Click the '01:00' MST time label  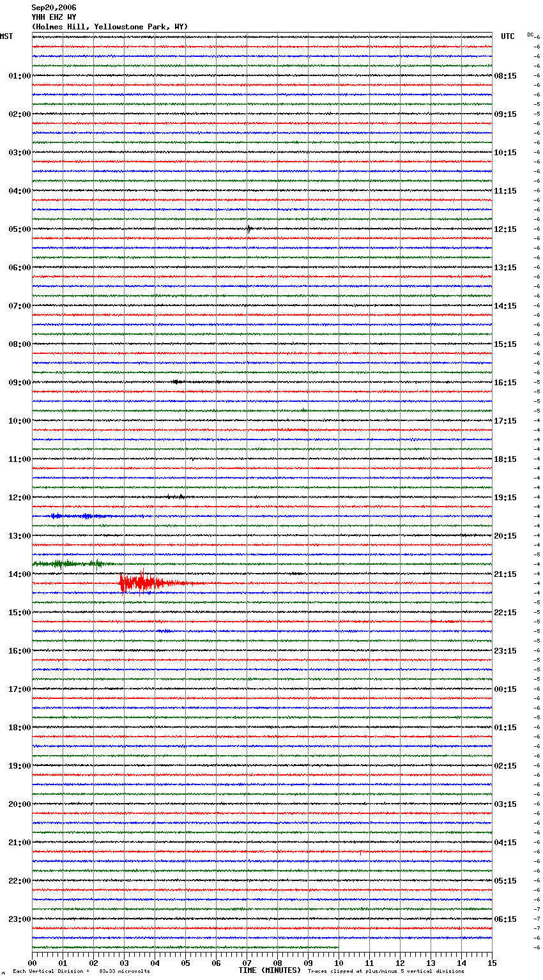(20, 76)
